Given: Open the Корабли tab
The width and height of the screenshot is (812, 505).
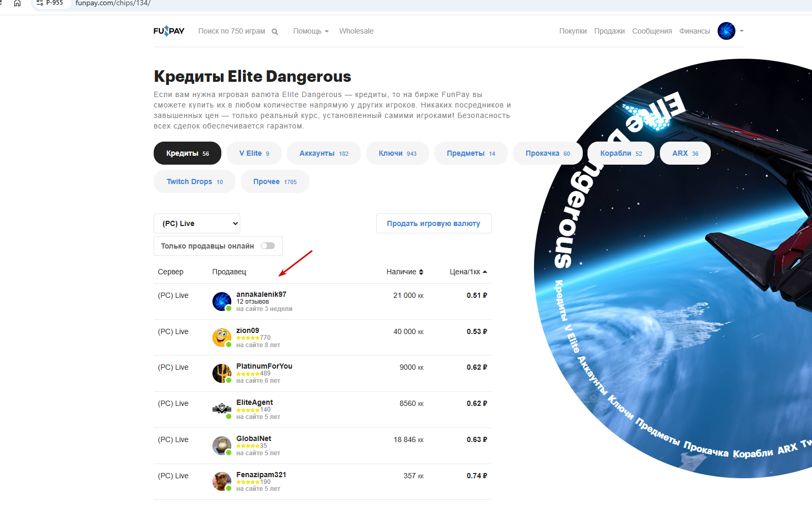Looking at the screenshot, I should 621,153.
